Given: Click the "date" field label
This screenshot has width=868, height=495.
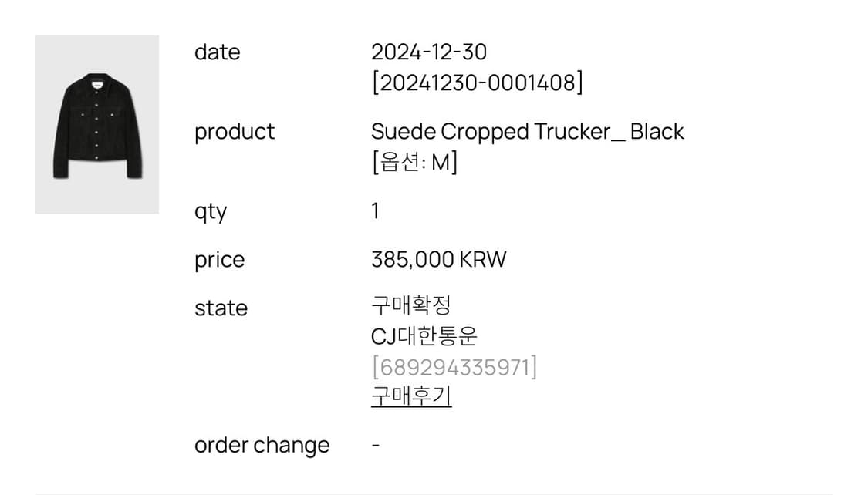Looking at the screenshot, I should [217, 52].
